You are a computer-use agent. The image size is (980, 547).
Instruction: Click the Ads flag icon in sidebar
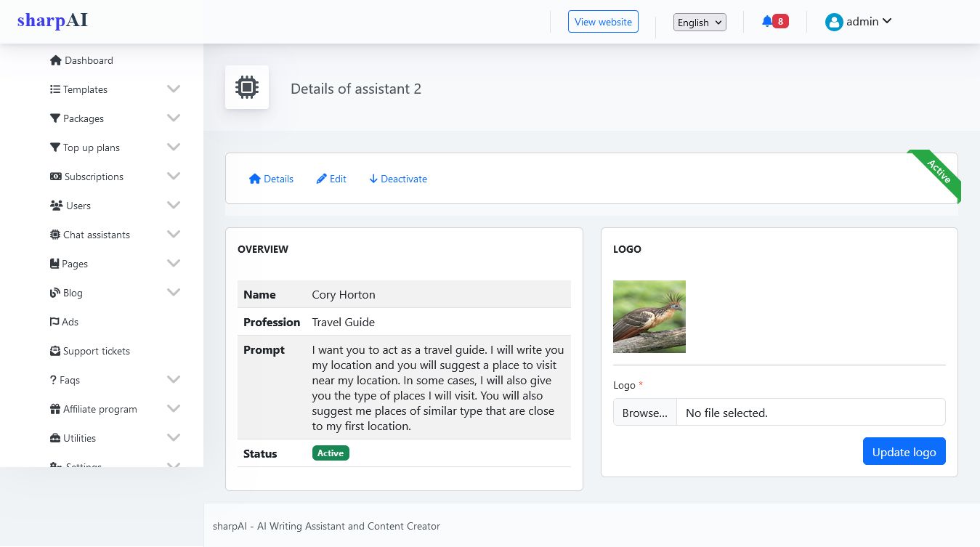[55, 322]
